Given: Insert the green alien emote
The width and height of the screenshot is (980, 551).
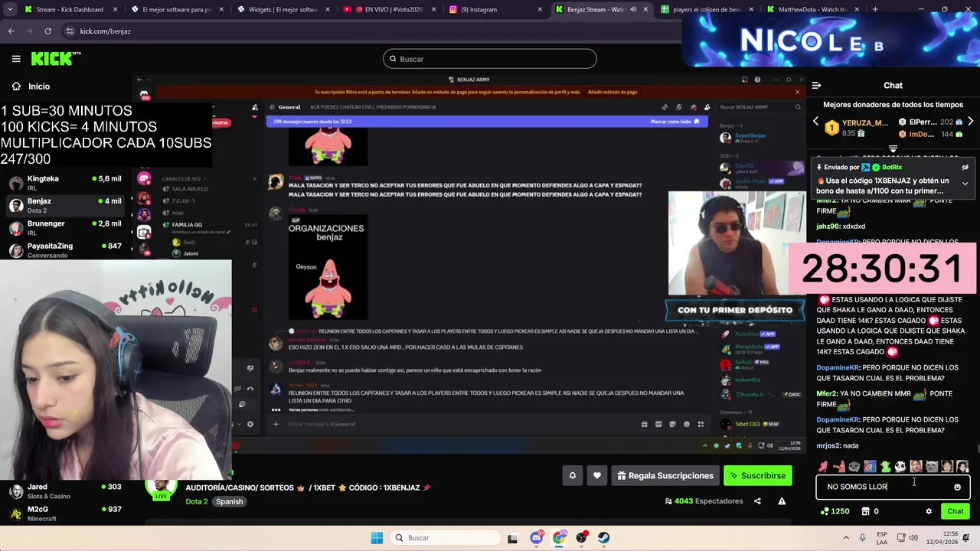Looking at the screenshot, I should point(885,466).
